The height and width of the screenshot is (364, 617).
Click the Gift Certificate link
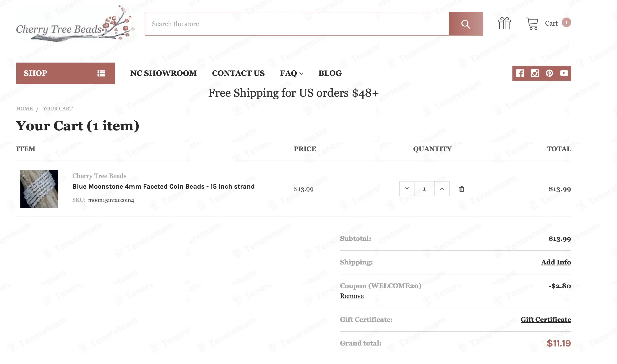[x=546, y=320]
